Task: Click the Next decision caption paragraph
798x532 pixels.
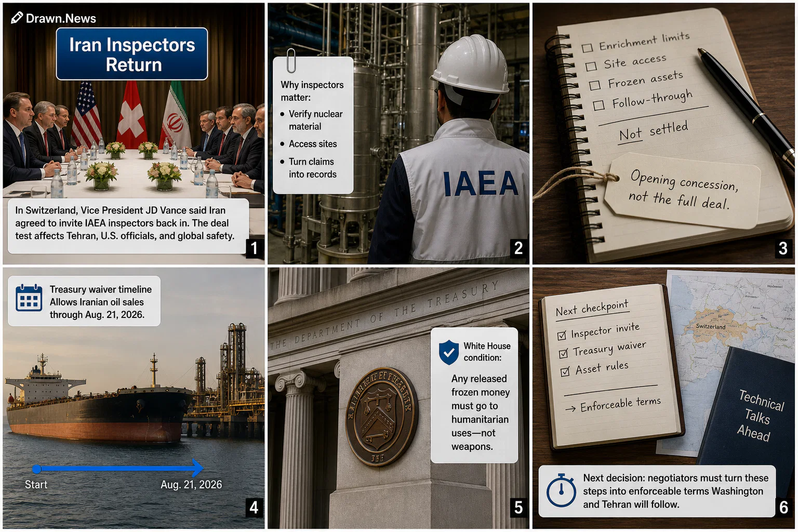Action: coord(675,491)
